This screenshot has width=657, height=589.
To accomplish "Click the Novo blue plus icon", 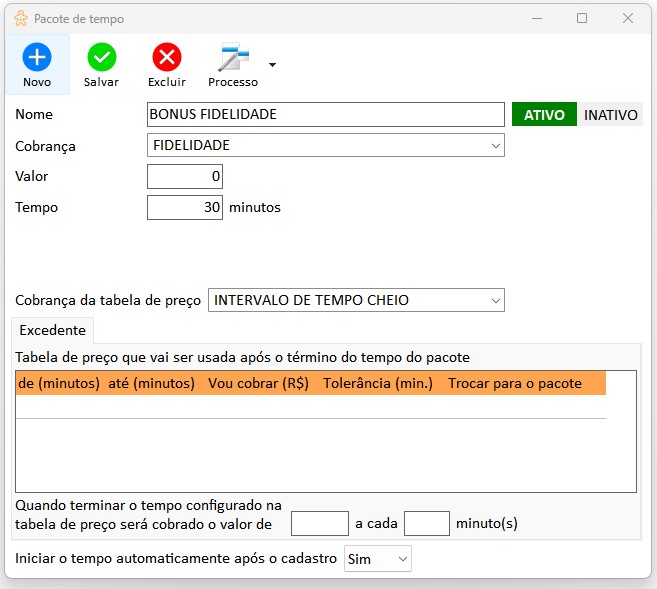I will tap(37, 57).
